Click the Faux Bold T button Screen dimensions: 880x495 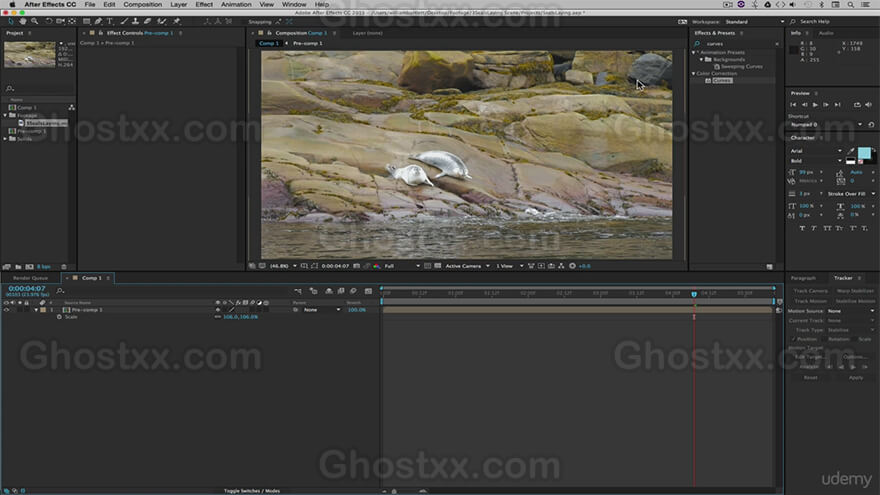click(802, 228)
